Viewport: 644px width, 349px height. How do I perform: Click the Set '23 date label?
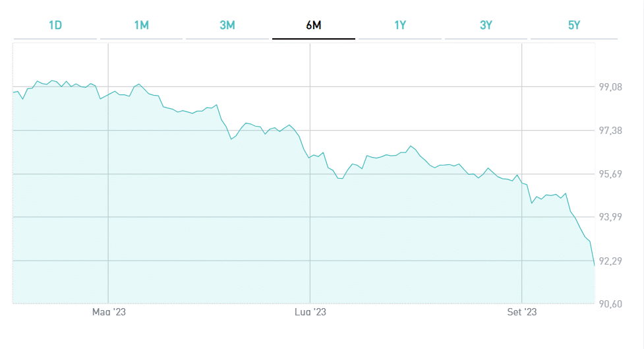pyautogui.click(x=522, y=312)
